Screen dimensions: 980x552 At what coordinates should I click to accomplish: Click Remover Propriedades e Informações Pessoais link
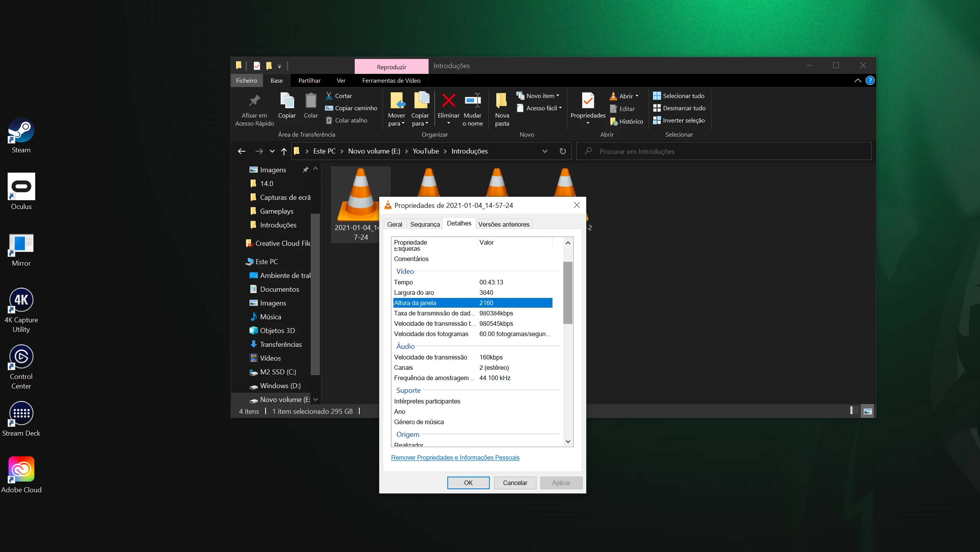click(455, 457)
